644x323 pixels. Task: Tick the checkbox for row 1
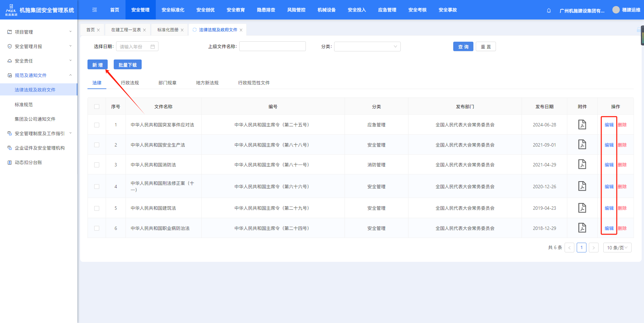97,125
